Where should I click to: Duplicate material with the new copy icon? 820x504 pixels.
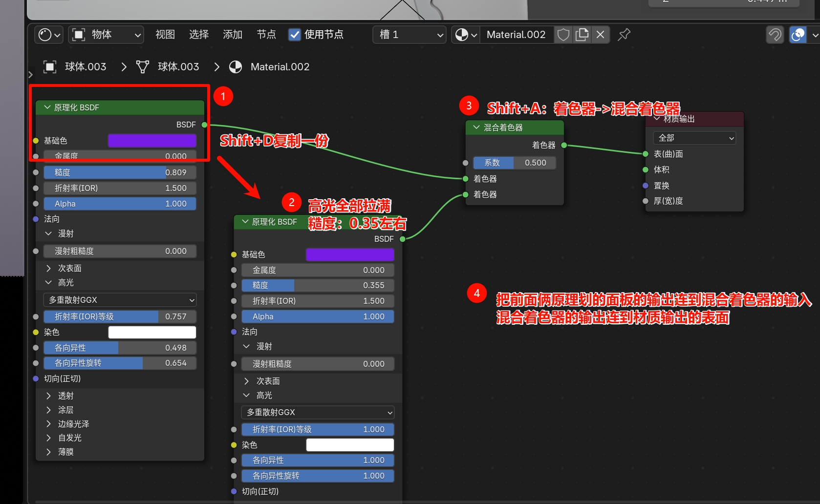[x=582, y=35]
